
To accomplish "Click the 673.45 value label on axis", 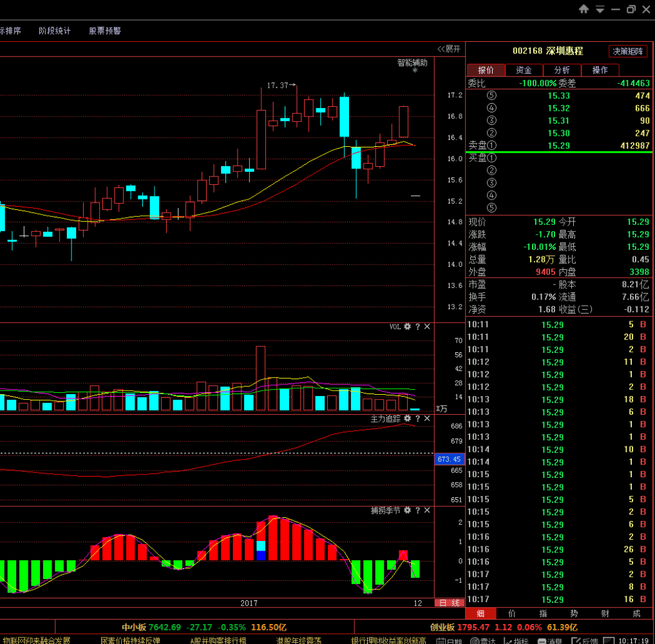I will tap(449, 459).
